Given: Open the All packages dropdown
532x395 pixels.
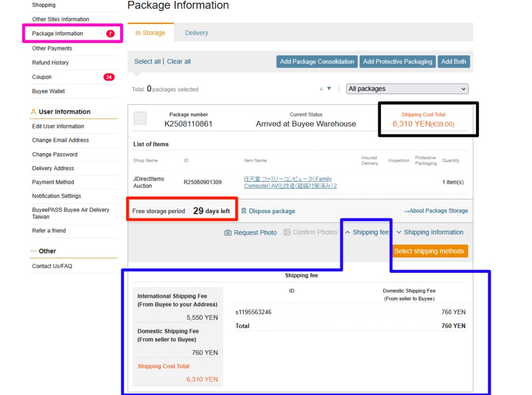Looking at the screenshot, I should 407,89.
